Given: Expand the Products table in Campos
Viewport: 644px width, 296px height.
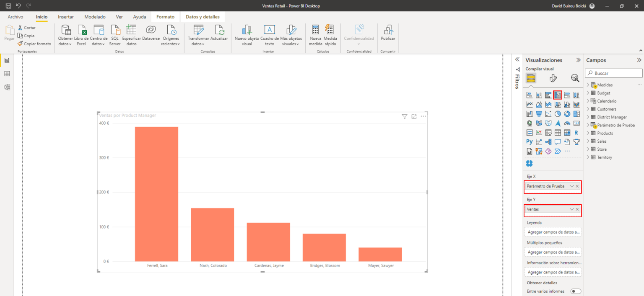Looking at the screenshot, I should 588,133.
